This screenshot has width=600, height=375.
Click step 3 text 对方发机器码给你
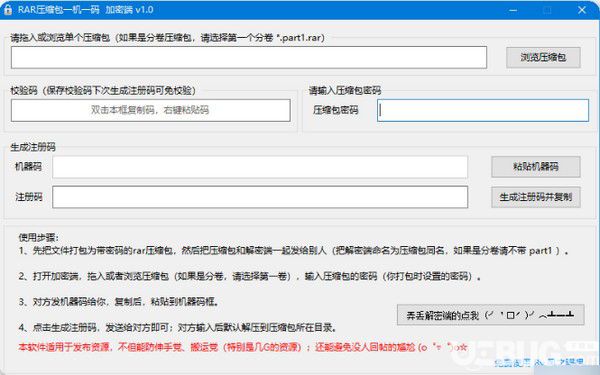(119, 302)
